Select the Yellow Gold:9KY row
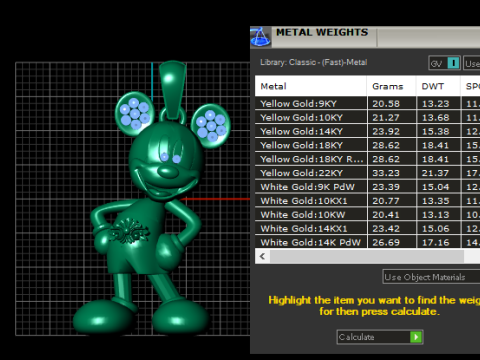 click(368, 104)
